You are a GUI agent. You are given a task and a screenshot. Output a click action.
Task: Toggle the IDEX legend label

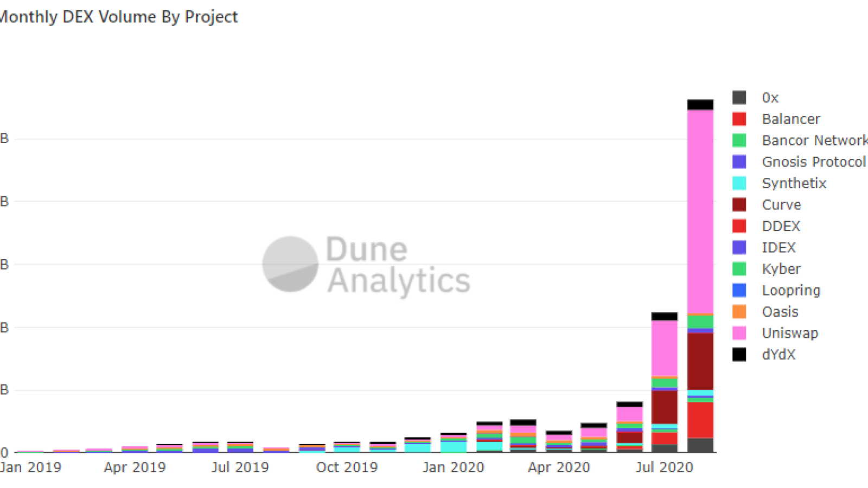pyautogui.click(x=778, y=247)
